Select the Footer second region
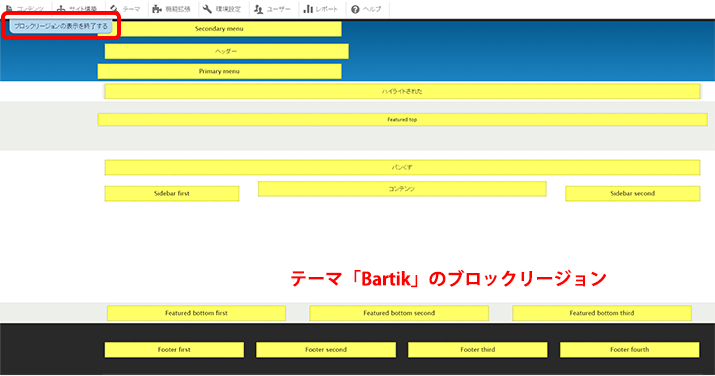The height and width of the screenshot is (376, 715). click(x=326, y=350)
